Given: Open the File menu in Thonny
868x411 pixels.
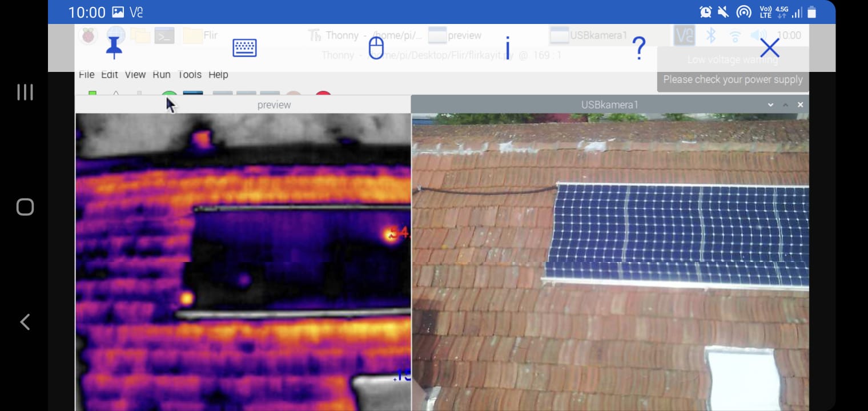Looking at the screenshot, I should (87, 75).
